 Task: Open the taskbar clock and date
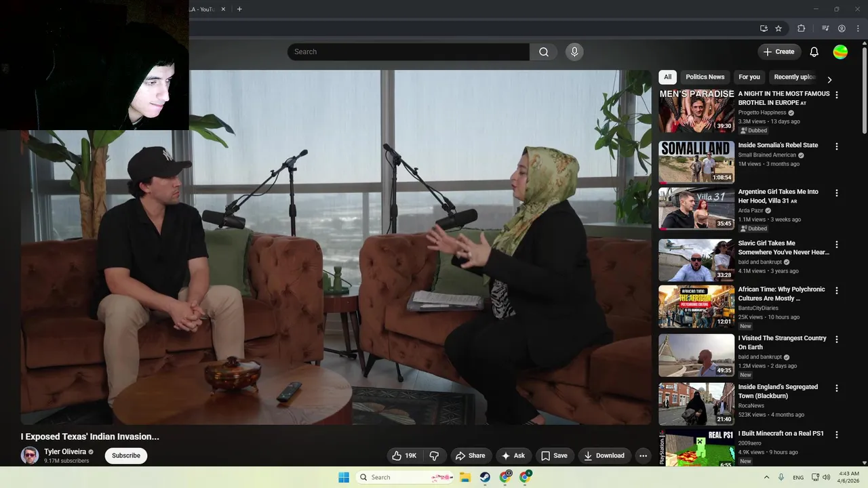point(848,477)
